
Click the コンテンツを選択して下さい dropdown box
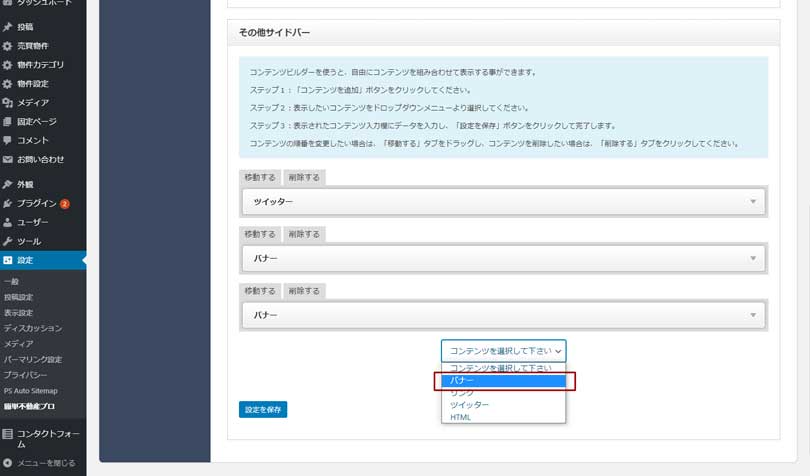[503, 351]
